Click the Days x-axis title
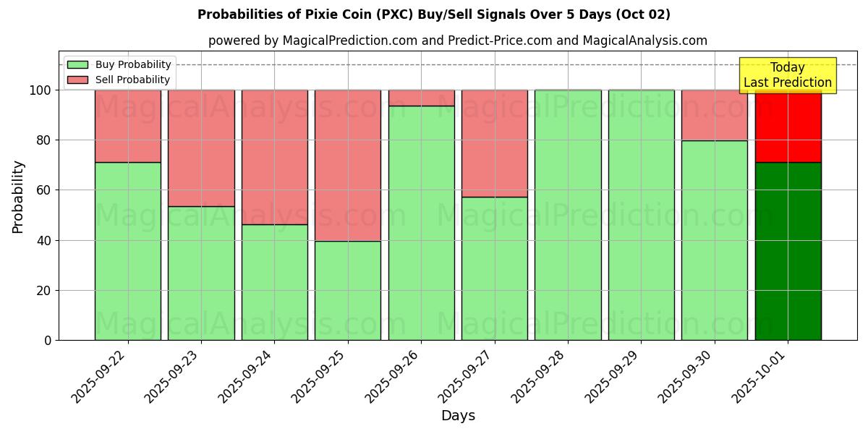 458,416
